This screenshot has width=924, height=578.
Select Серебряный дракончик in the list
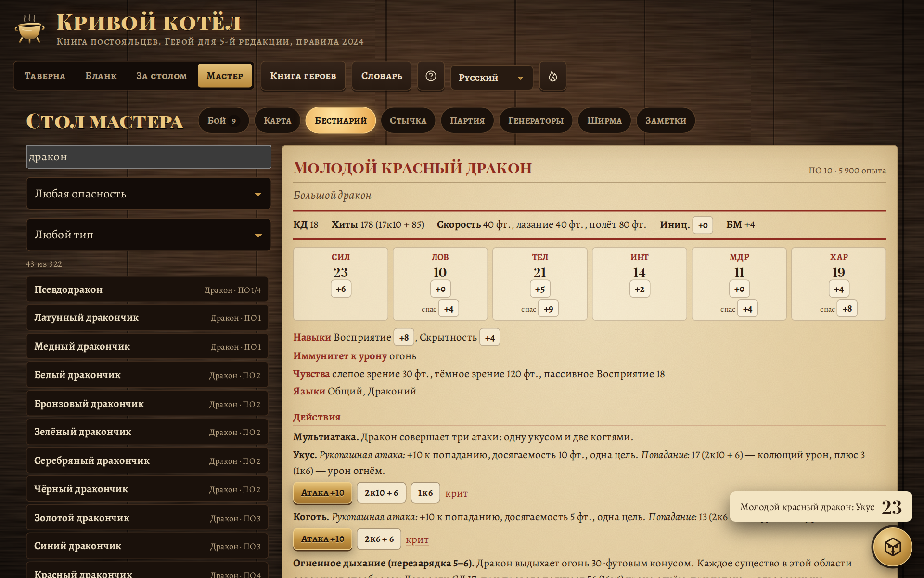(x=147, y=460)
